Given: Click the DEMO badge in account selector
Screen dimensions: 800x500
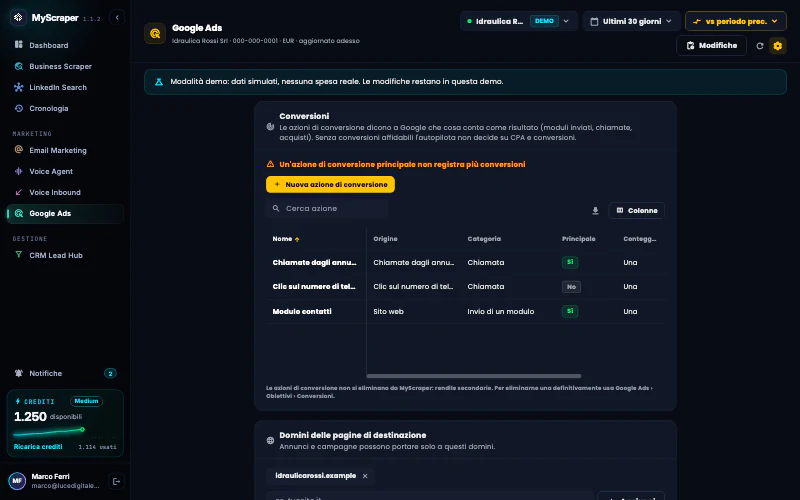Looking at the screenshot, I should 544,21.
